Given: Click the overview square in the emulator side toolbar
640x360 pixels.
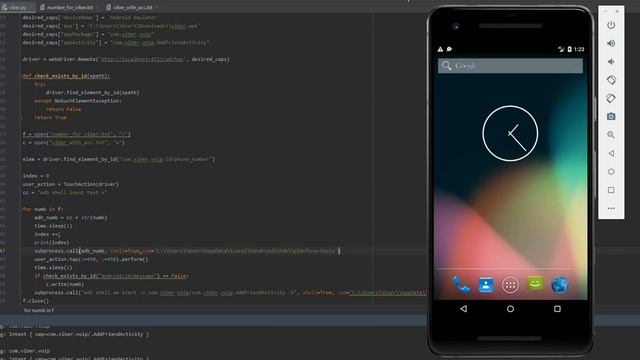Looking at the screenshot, I should point(611,190).
